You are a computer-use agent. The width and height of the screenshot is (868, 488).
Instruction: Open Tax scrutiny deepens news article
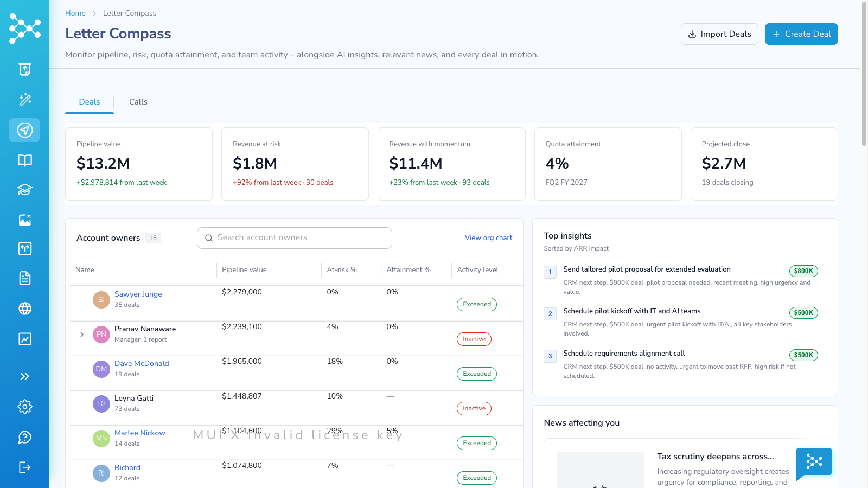coord(715,456)
